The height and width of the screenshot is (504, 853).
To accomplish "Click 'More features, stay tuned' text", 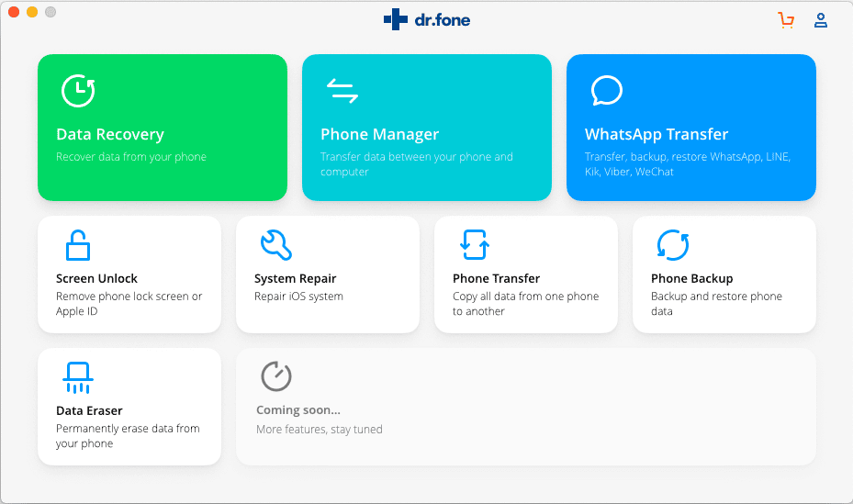I will [x=320, y=429].
